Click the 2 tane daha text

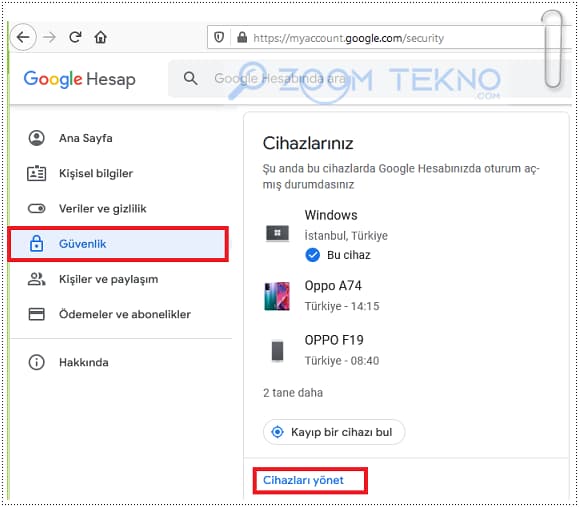pos(293,393)
